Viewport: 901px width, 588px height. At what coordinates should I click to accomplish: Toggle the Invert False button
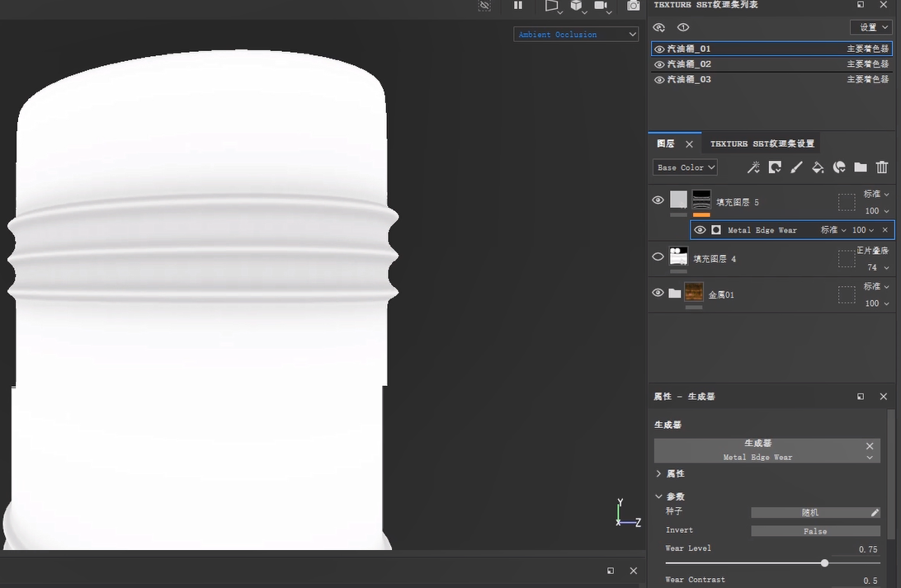pyautogui.click(x=815, y=531)
